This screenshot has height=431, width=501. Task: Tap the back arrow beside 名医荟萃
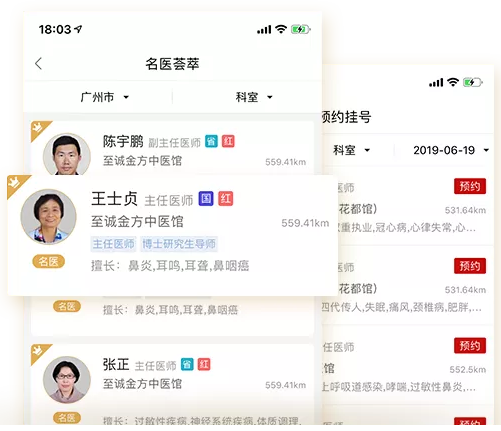(x=39, y=63)
